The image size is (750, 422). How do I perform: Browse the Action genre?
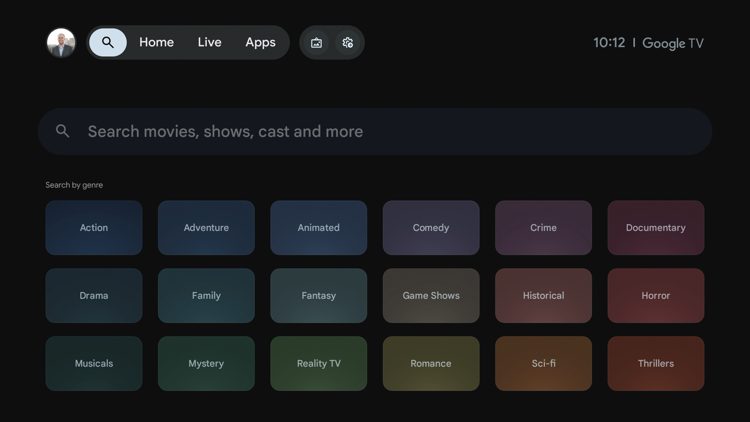(x=94, y=228)
